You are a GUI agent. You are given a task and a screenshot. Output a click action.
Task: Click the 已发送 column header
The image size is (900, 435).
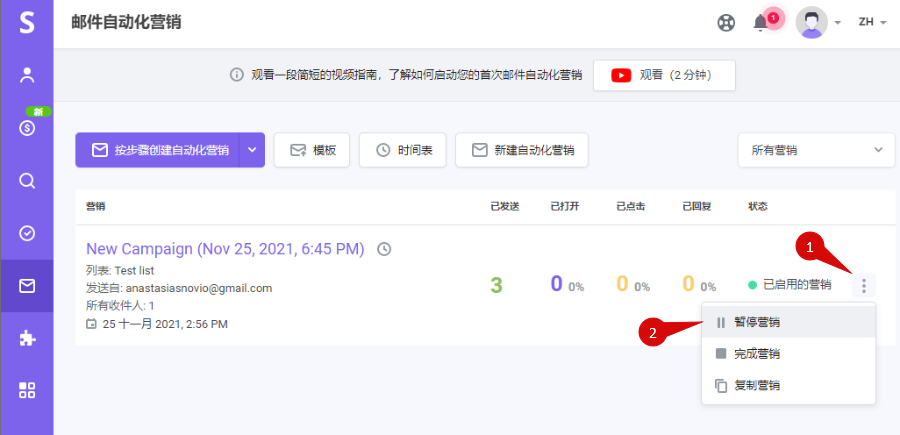[505, 207]
